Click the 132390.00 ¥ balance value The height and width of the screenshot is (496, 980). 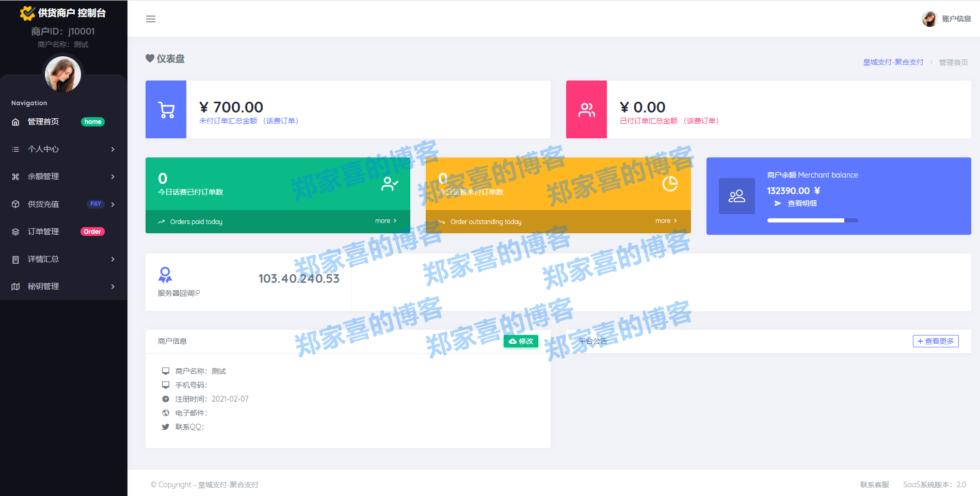pos(794,191)
